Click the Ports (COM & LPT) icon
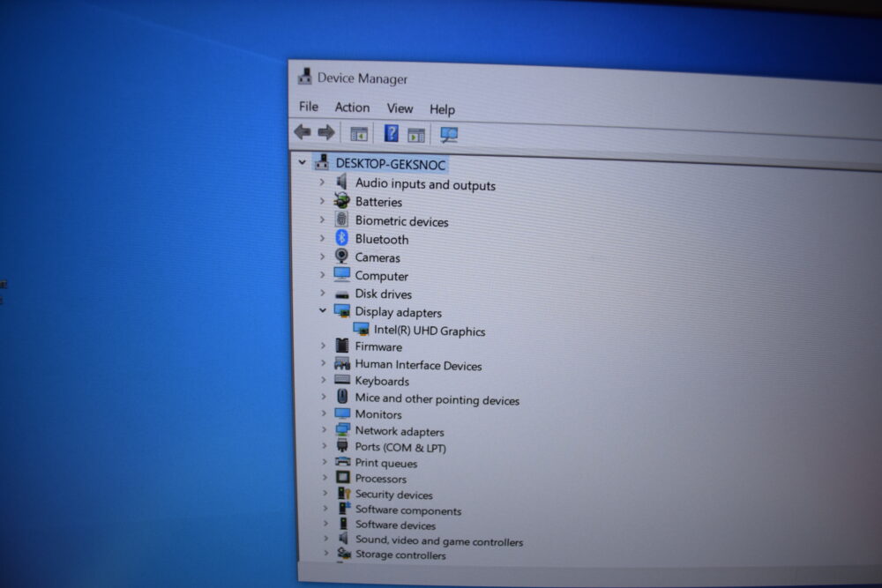882x588 pixels. [342, 445]
